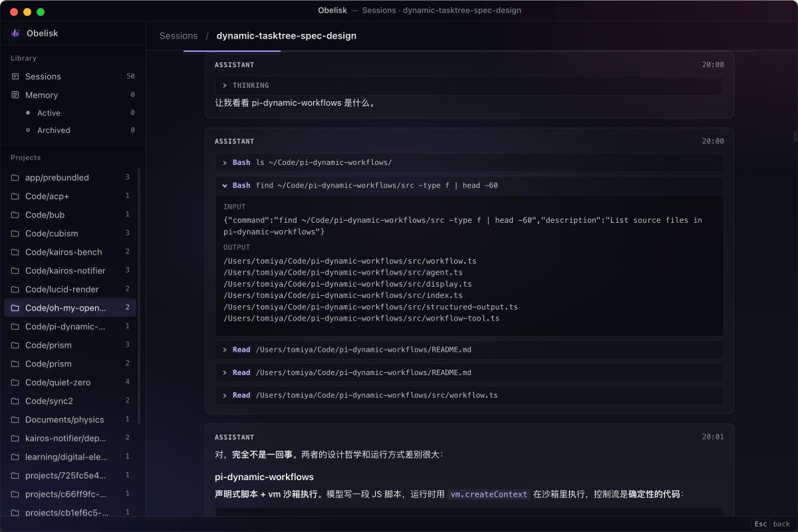Image resolution: width=798 pixels, height=532 pixels.
Task: Go to Sessions breadcrumb
Action: tap(178, 36)
